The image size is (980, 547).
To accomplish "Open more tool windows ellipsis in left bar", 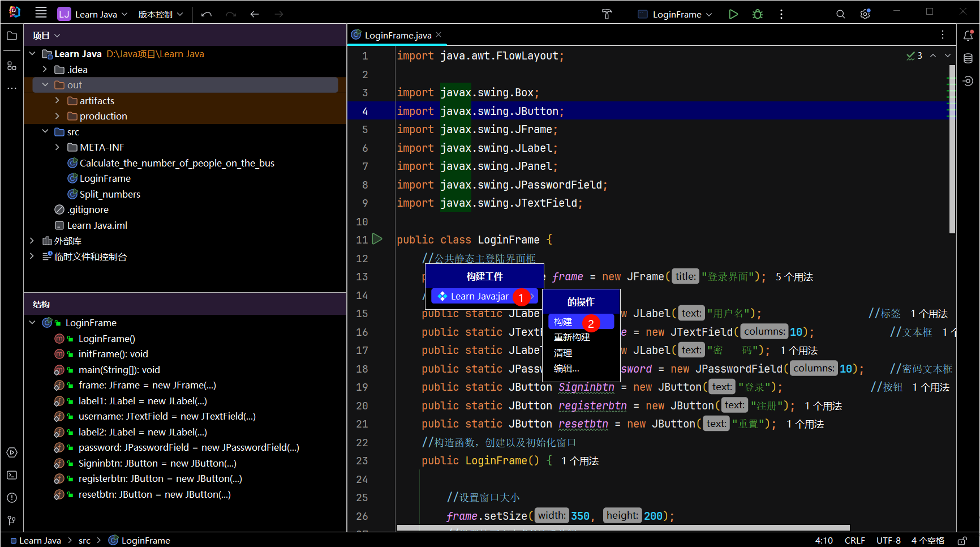I will (12, 88).
